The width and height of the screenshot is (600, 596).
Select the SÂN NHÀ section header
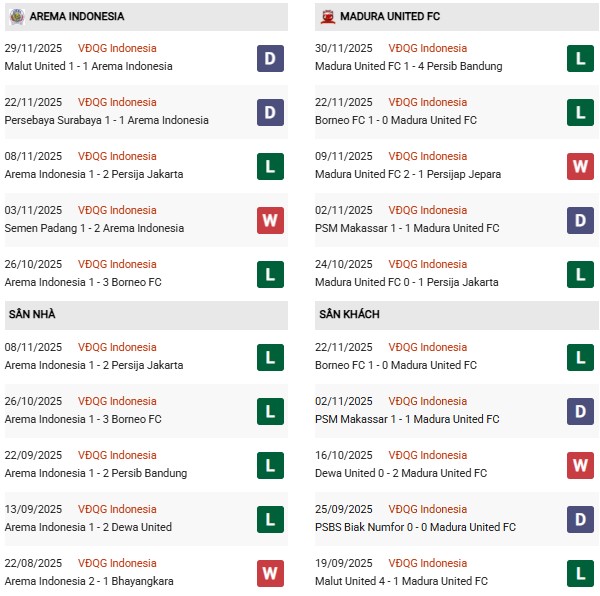[32, 314]
